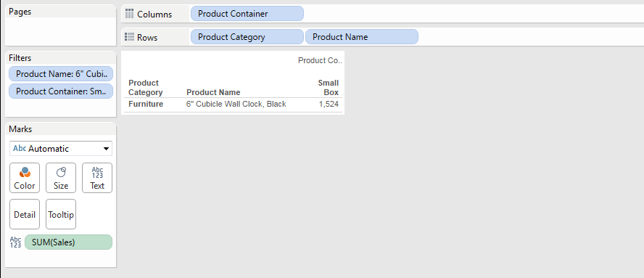Click the Text marks card icon

[x=97, y=172]
